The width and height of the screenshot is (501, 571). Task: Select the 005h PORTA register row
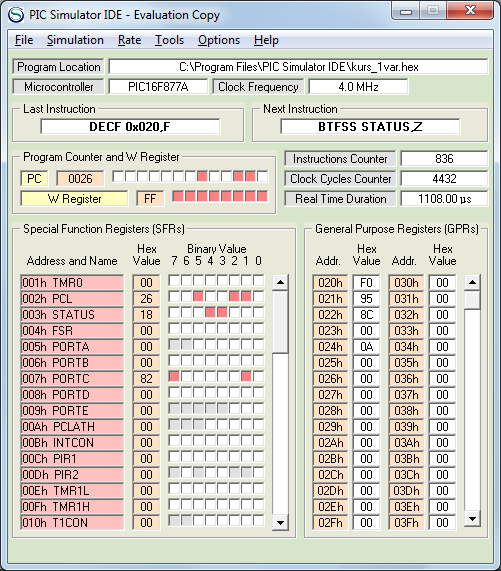72,347
